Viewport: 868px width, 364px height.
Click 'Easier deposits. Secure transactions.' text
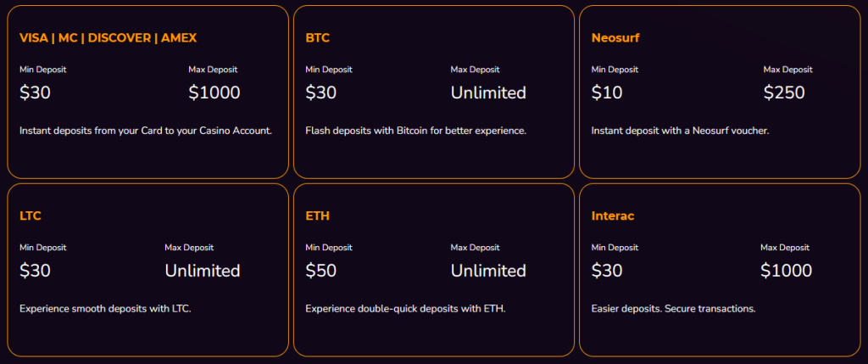pos(673,309)
